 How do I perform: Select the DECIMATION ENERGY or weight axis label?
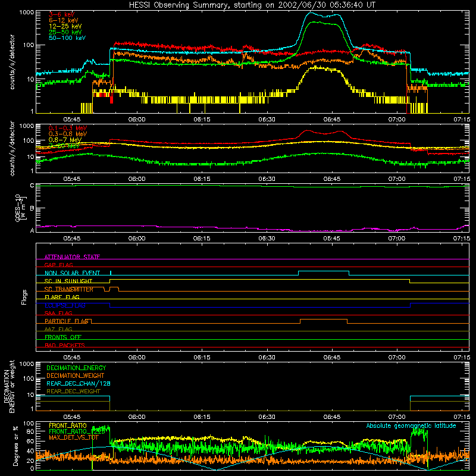pos(9,386)
